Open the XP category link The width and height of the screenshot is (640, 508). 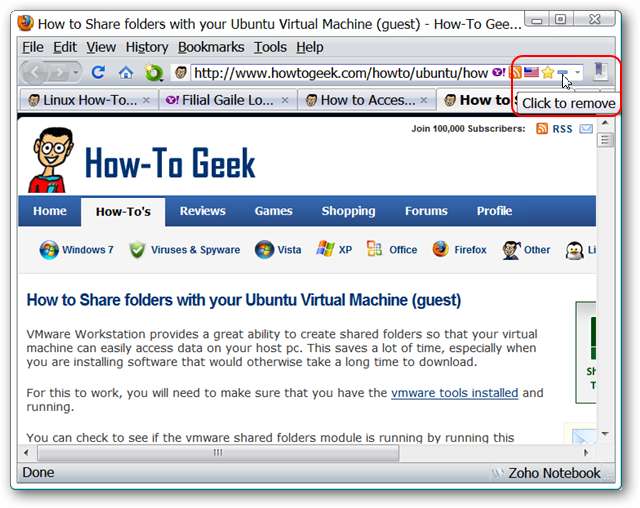[x=345, y=250]
